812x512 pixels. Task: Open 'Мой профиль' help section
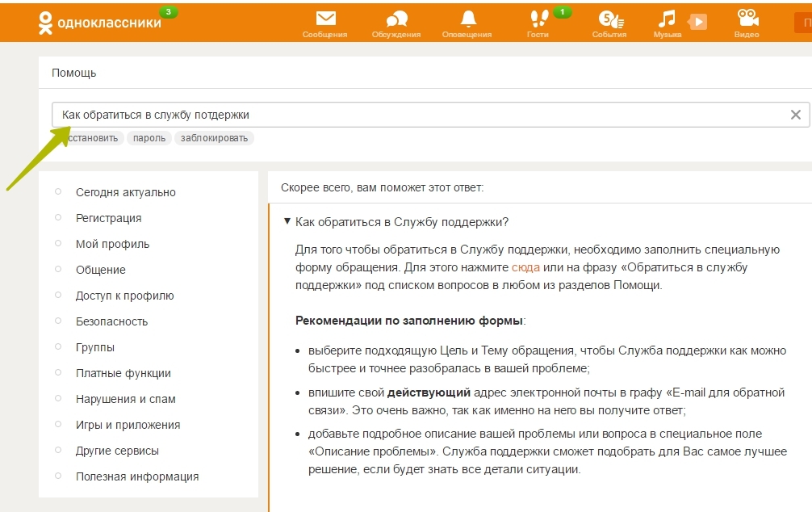(112, 244)
